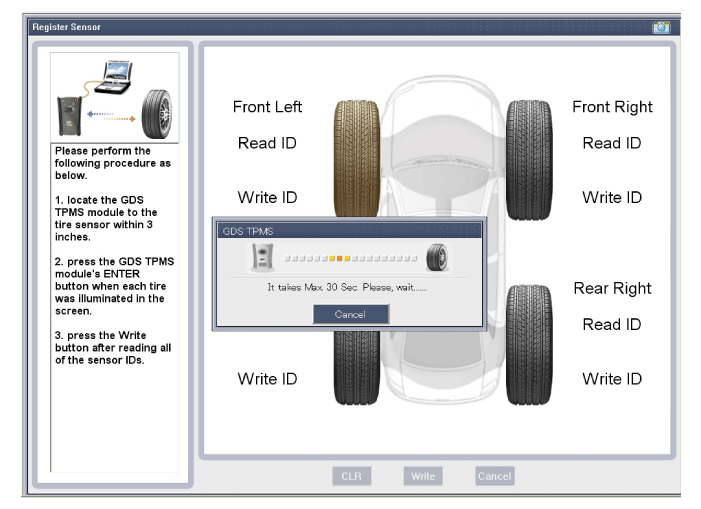Click the tire icon in progress dialog
The width and height of the screenshot is (701, 509).
tap(436, 259)
